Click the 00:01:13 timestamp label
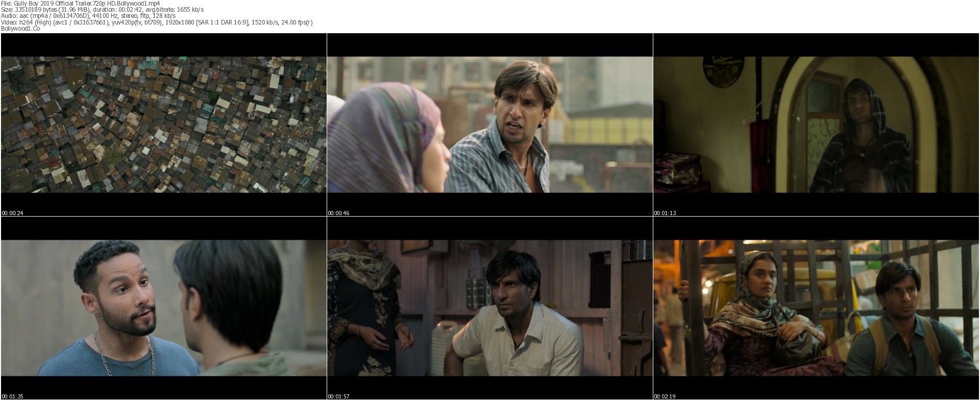Screen dimensions: 980x400 [665, 213]
